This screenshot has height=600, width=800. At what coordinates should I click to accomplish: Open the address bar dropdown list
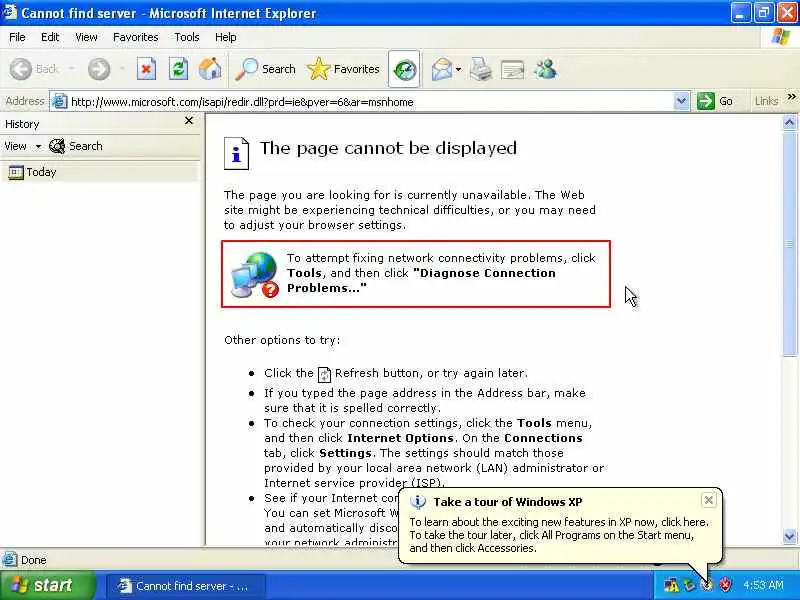[681, 101]
